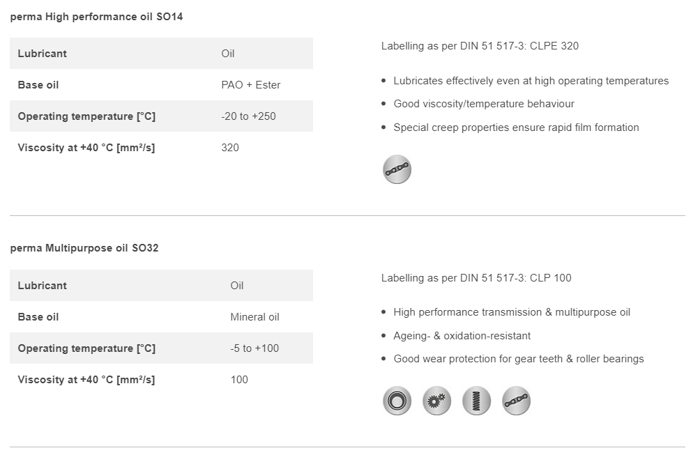Click the PAO + Ester base oil value

click(x=250, y=85)
